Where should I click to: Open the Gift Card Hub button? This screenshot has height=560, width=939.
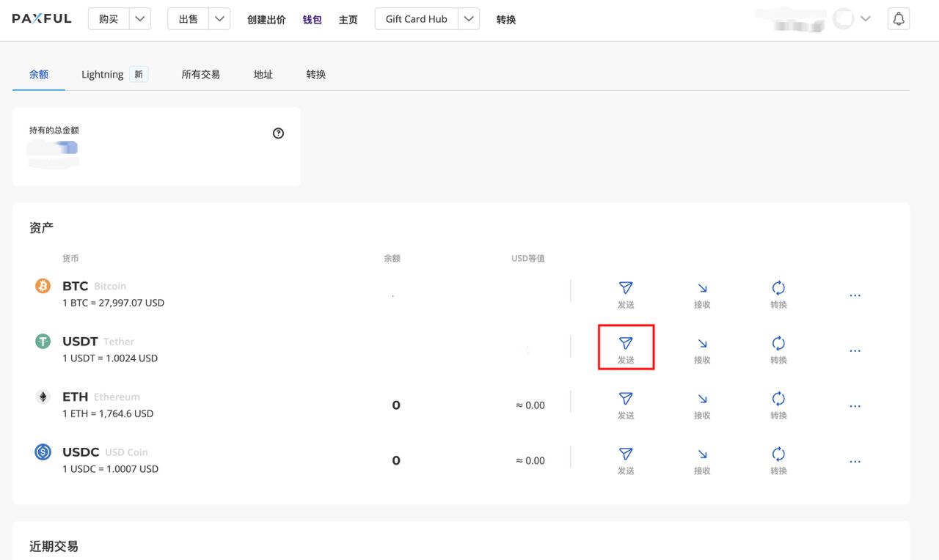coord(417,19)
